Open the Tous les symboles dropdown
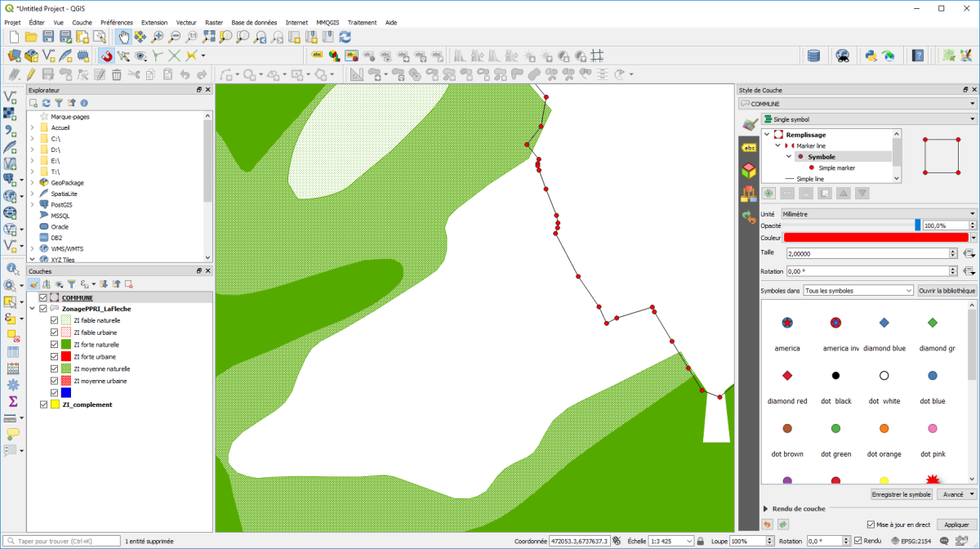Screen dimensions: 980x549 (858, 290)
